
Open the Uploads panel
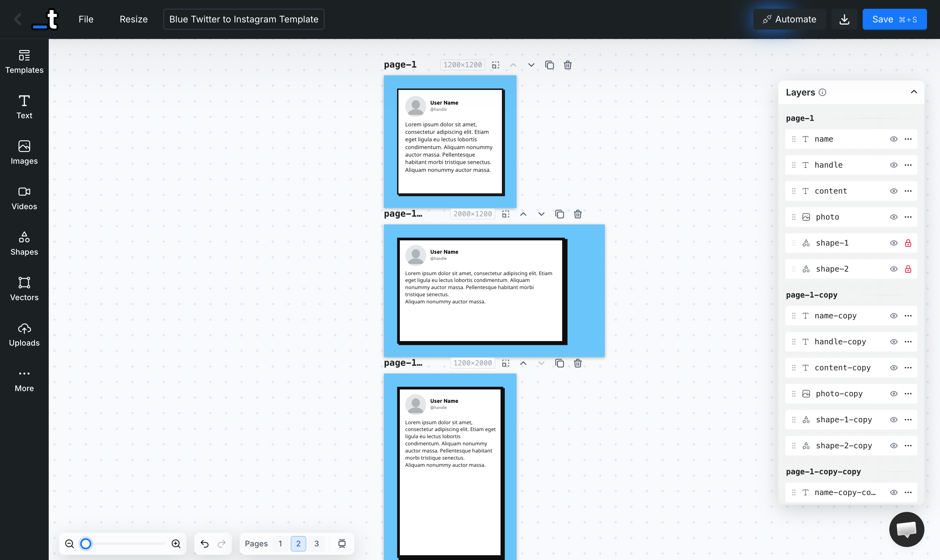pos(24,334)
